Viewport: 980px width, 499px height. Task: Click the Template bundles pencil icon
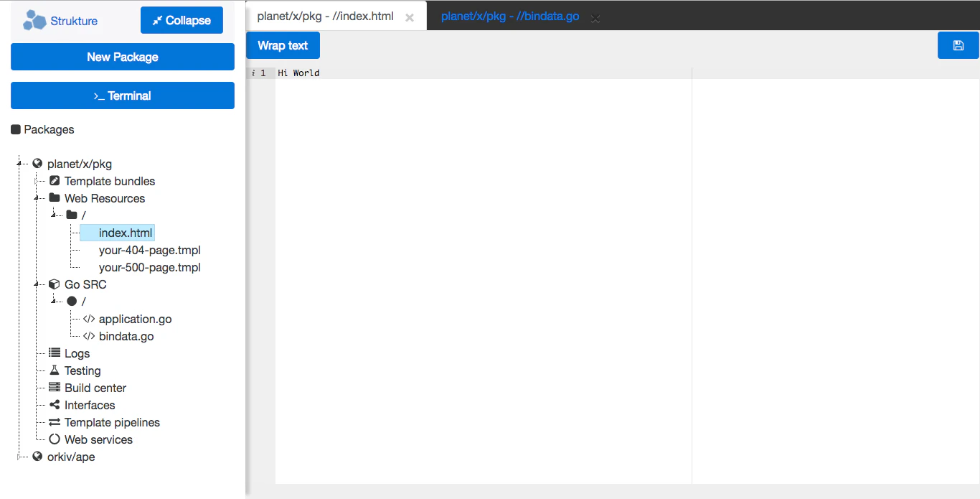tap(55, 181)
